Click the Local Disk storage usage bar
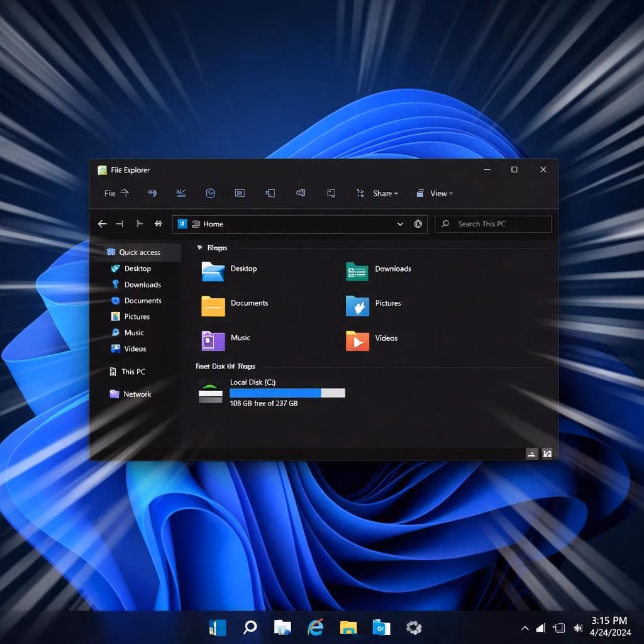This screenshot has height=644, width=644. click(x=287, y=393)
